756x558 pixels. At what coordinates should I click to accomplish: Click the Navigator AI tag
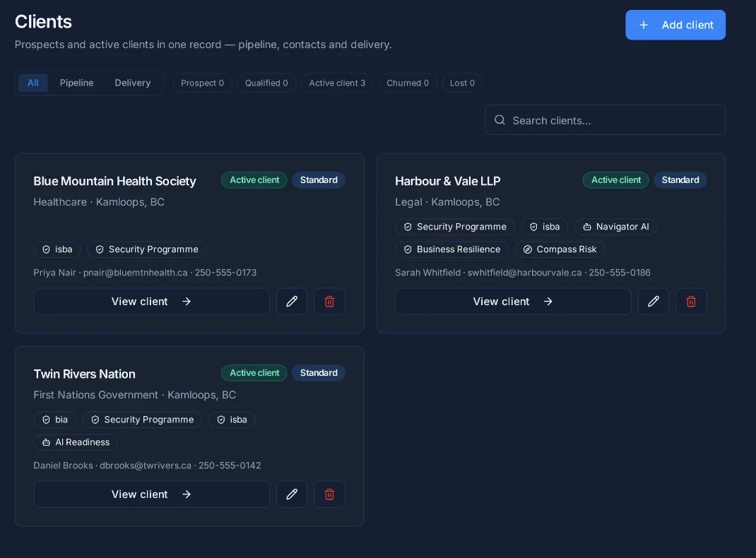615,227
